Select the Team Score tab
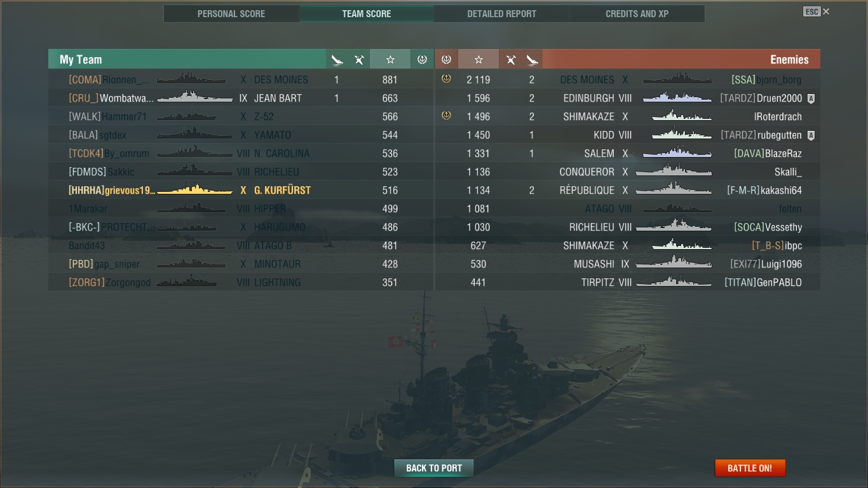The height and width of the screenshot is (488, 868). pos(367,14)
